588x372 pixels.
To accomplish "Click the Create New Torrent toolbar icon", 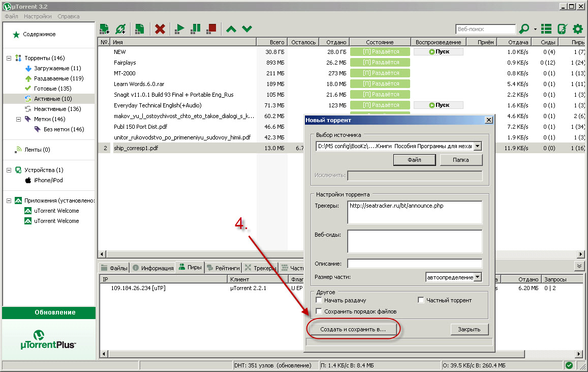I will [139, 29].
